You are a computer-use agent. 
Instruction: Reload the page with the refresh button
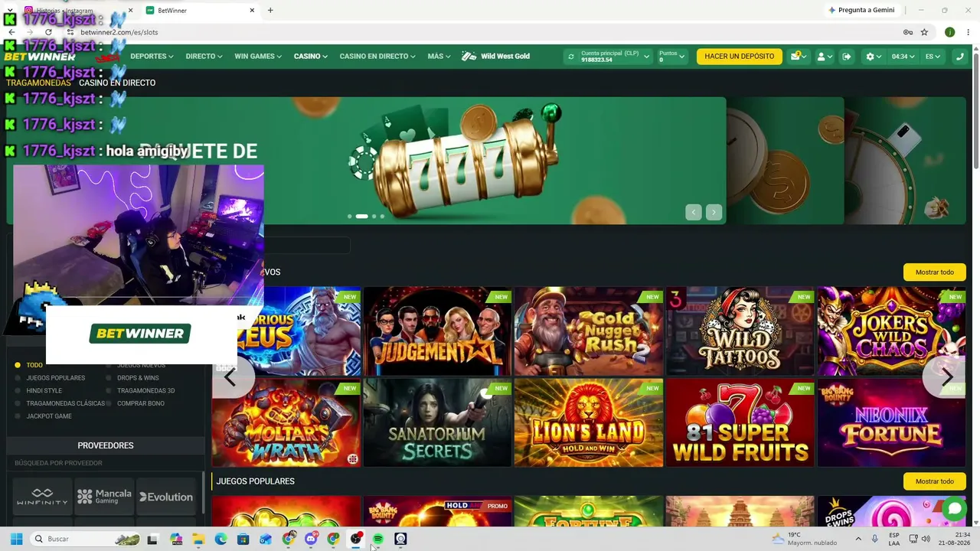pyautogui.click(x=48, y=32)
